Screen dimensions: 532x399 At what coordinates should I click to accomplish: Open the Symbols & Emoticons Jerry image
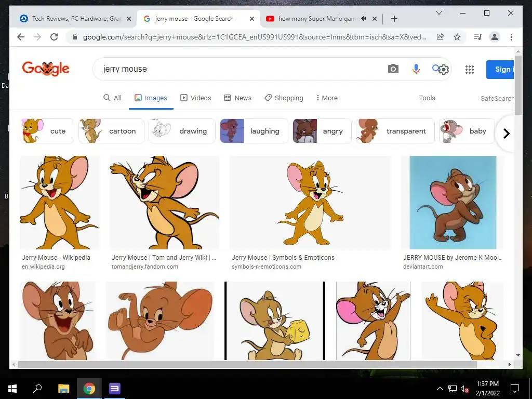(x=310, y=203)
